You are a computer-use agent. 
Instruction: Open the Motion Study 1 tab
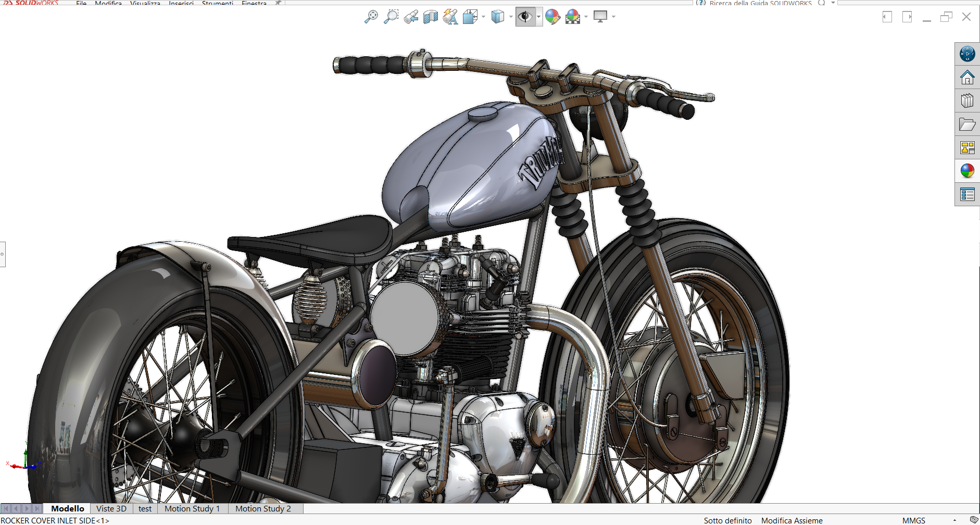[192, 509]
